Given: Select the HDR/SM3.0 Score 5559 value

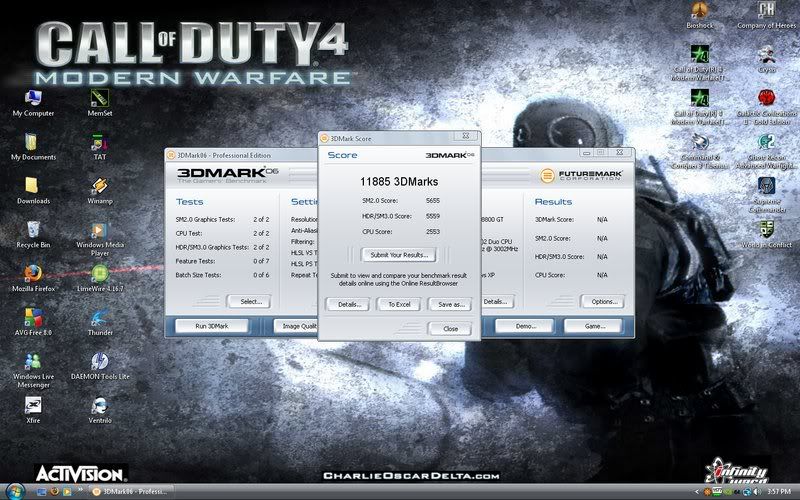Looking at the screenshot, I should 433,216.
